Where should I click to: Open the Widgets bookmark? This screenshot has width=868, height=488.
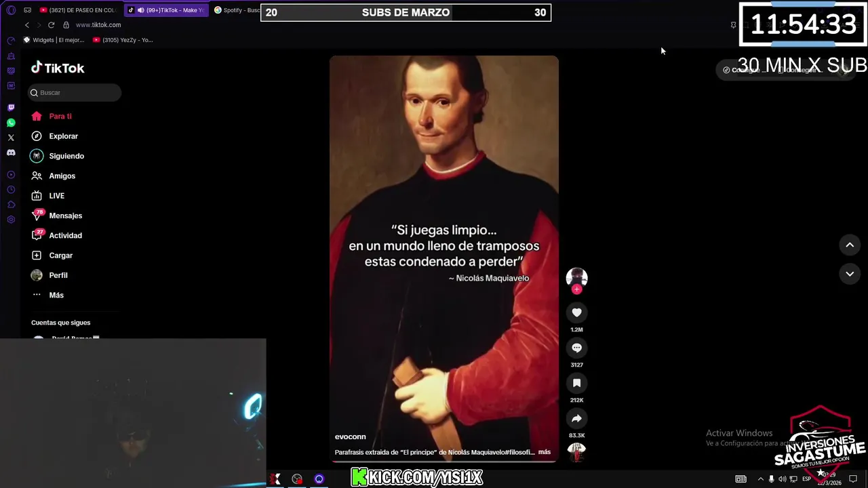point(54,40)
